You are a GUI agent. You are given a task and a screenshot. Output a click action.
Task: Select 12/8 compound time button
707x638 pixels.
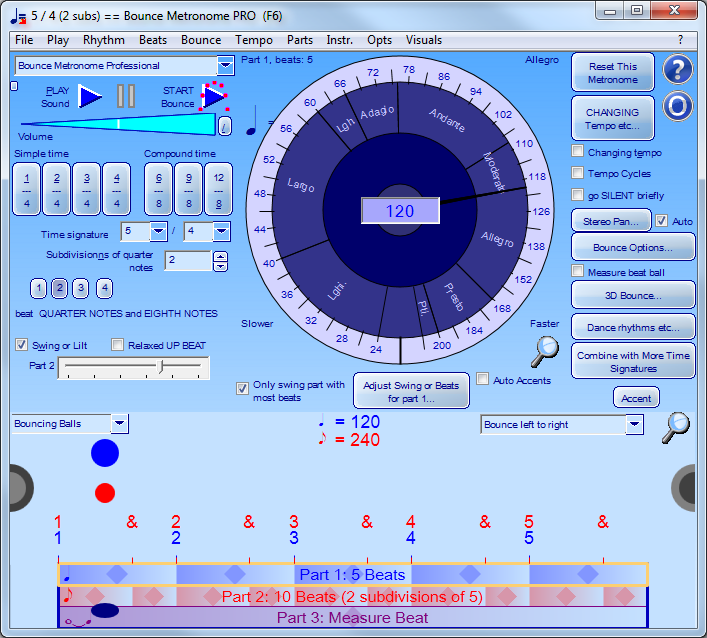point(219,189)
